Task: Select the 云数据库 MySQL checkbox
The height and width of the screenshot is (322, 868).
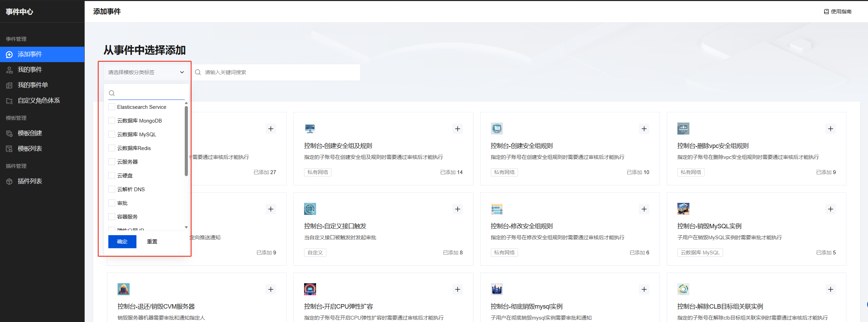Action: (x=112, y=134)
